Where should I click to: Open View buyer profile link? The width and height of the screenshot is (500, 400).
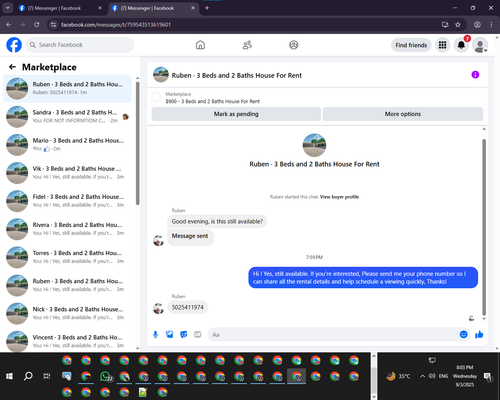pyautogui.click(x=339, y=197)
